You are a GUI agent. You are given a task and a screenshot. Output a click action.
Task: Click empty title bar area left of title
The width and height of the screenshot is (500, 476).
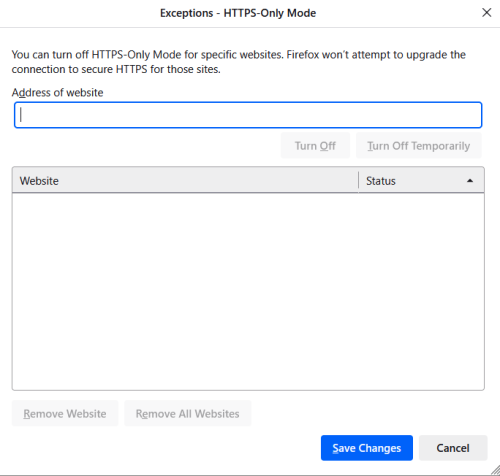[x=80, y=13]
